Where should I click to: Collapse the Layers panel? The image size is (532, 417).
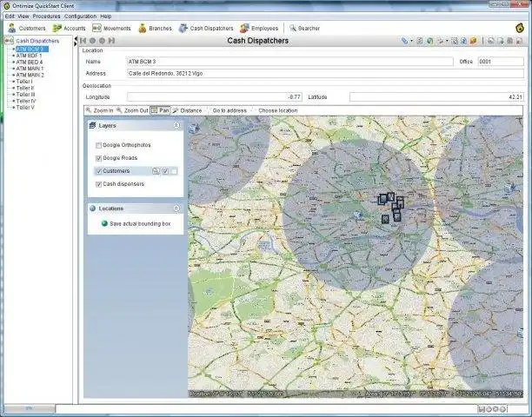click(176, 125)
